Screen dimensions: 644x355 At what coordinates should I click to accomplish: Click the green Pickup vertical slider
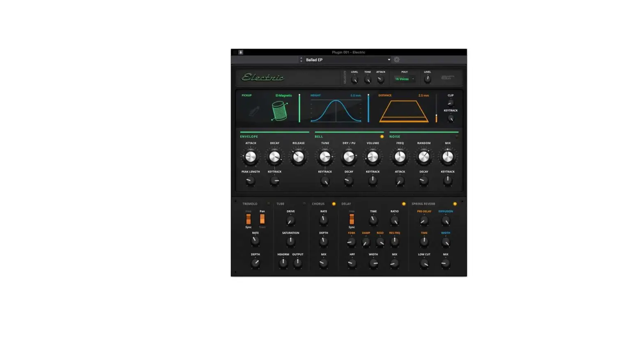coord(299,108)
